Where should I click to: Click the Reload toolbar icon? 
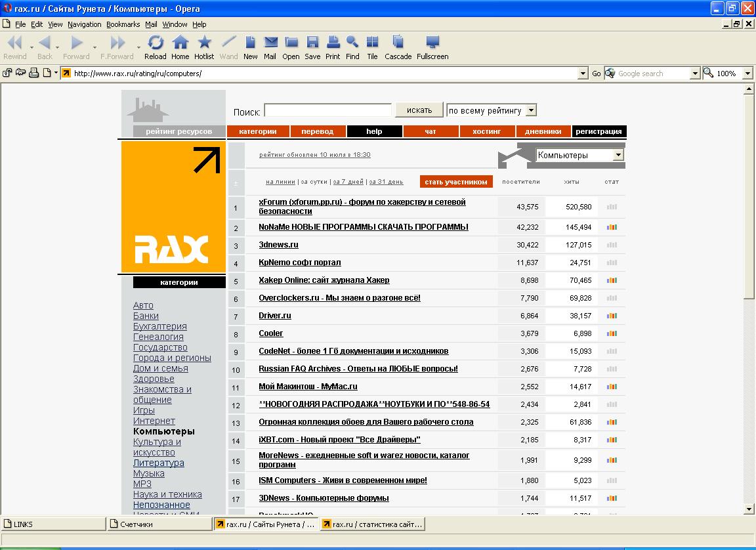[156, 43]
